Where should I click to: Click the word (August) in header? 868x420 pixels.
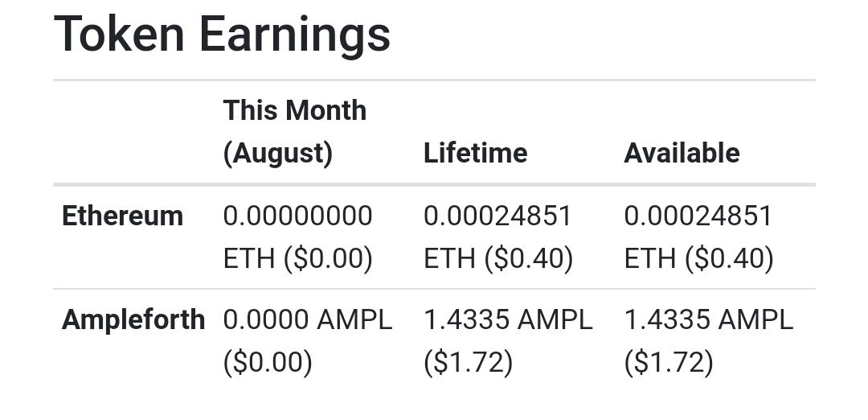pos(278,154)
